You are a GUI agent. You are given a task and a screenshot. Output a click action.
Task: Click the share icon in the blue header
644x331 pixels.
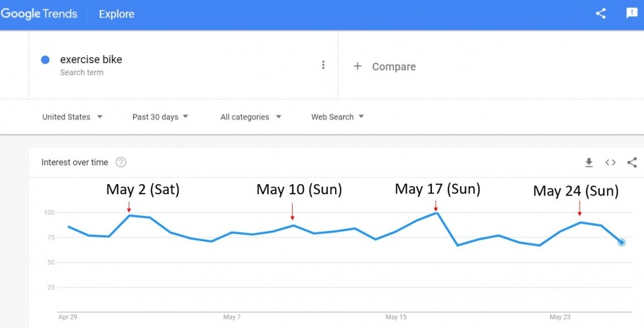[x=600, y=14]
